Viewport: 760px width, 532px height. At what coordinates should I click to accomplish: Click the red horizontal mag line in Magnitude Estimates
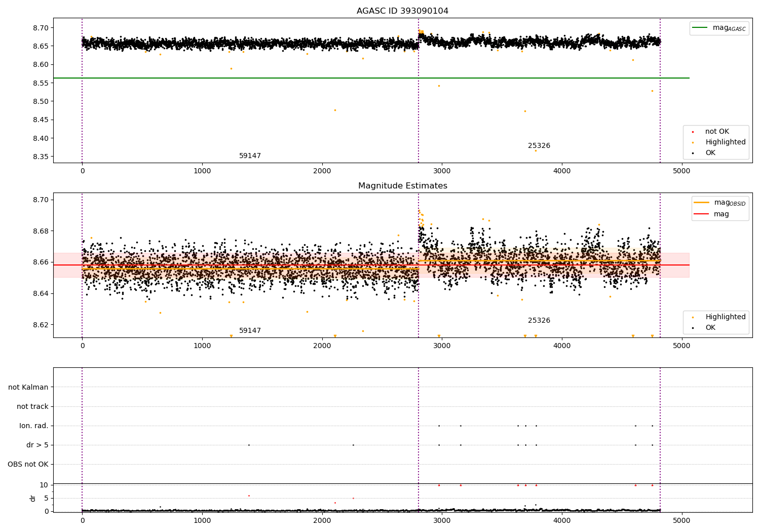(371, 265)
